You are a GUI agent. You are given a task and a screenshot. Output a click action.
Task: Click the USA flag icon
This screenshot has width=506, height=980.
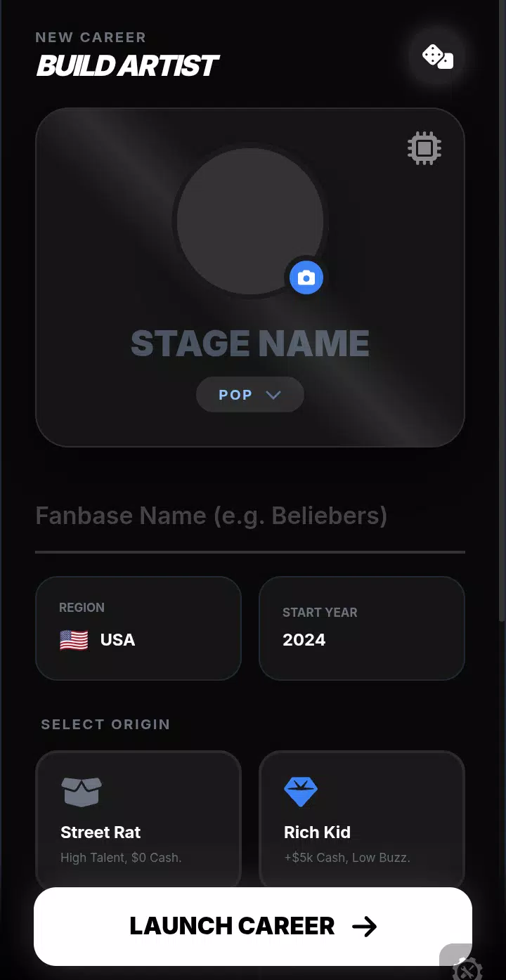point(74,640)
